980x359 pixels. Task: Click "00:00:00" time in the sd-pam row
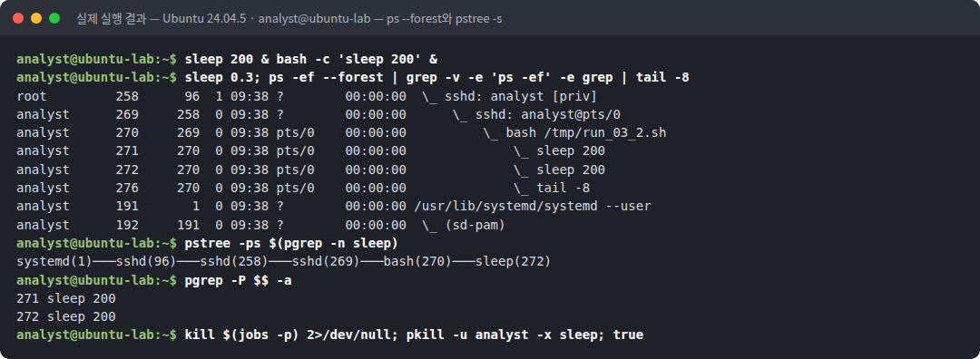(x=376, y=225)
